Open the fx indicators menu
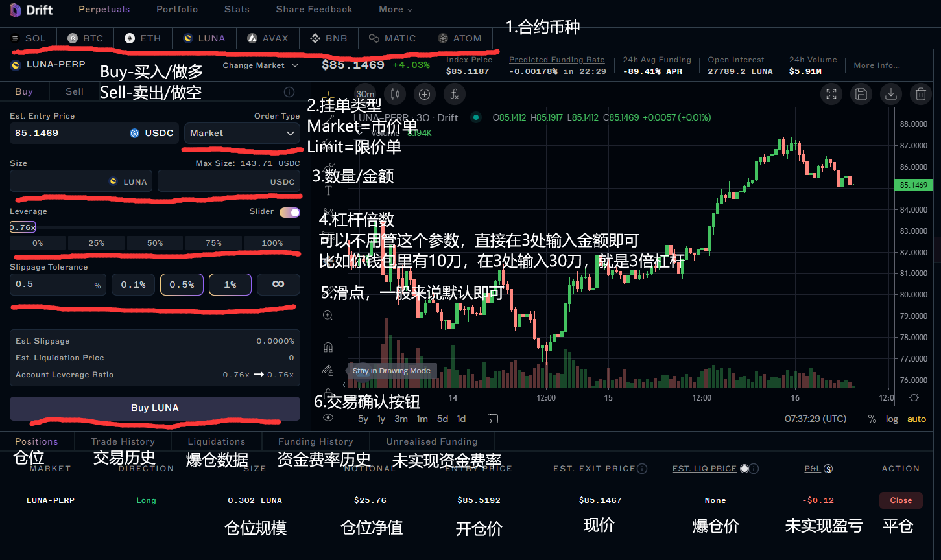This screenshot has height=560, width=941. (x=455, y=94)
